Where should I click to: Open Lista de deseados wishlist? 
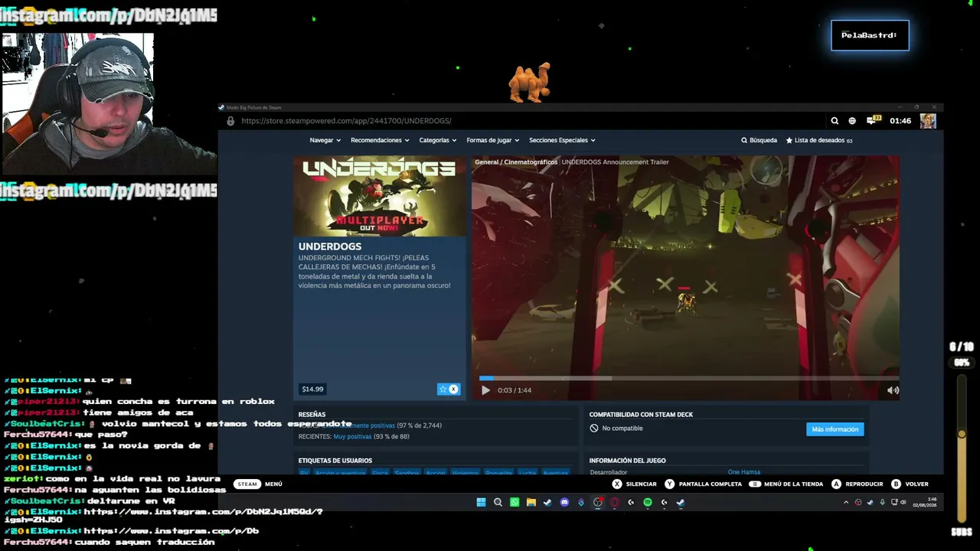[819, 140]
